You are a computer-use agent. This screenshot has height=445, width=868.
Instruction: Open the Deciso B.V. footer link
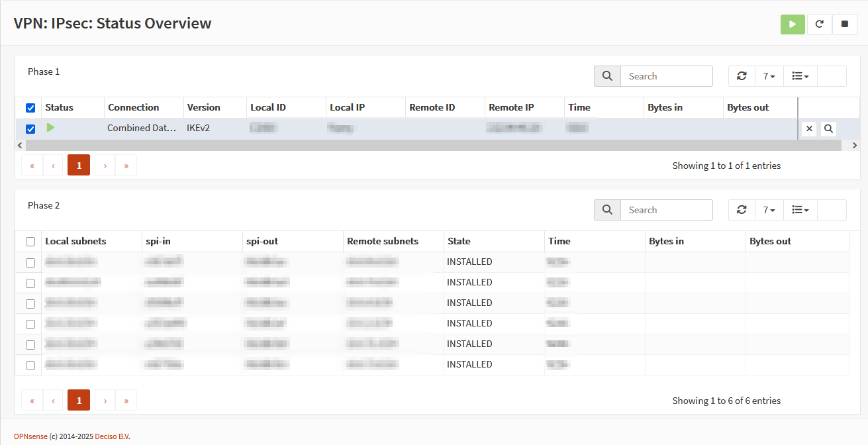click(113, 436)
